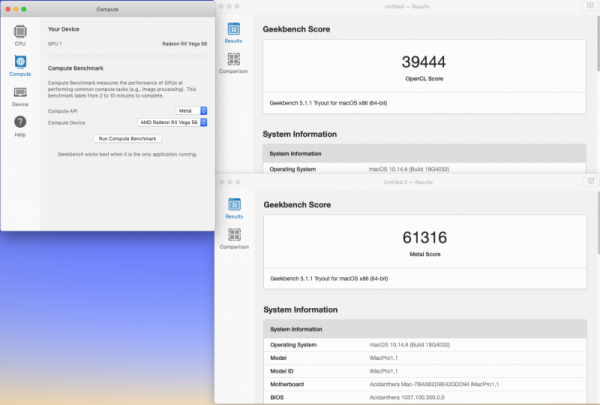Click 'Radeon RX Vega 56' GPU 1 value
The width and height of the screenshot is (600, 405).
[x=184, y=44]
